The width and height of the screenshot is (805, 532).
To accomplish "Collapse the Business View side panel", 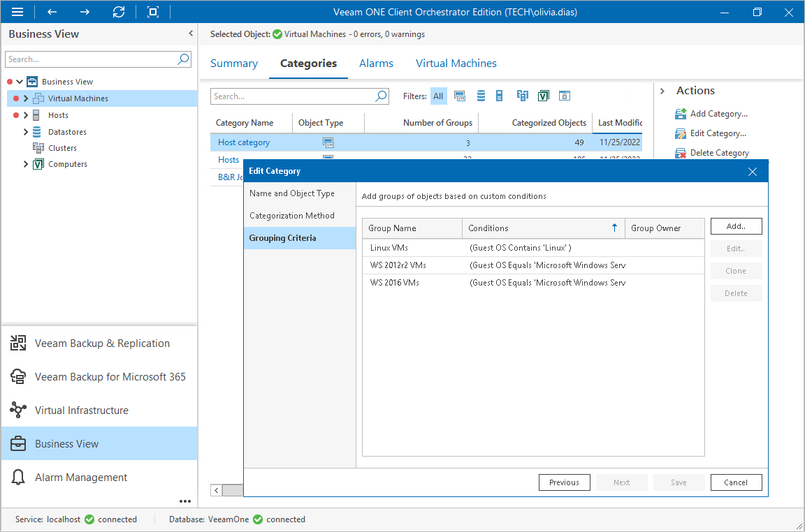I will coord(191,34).
